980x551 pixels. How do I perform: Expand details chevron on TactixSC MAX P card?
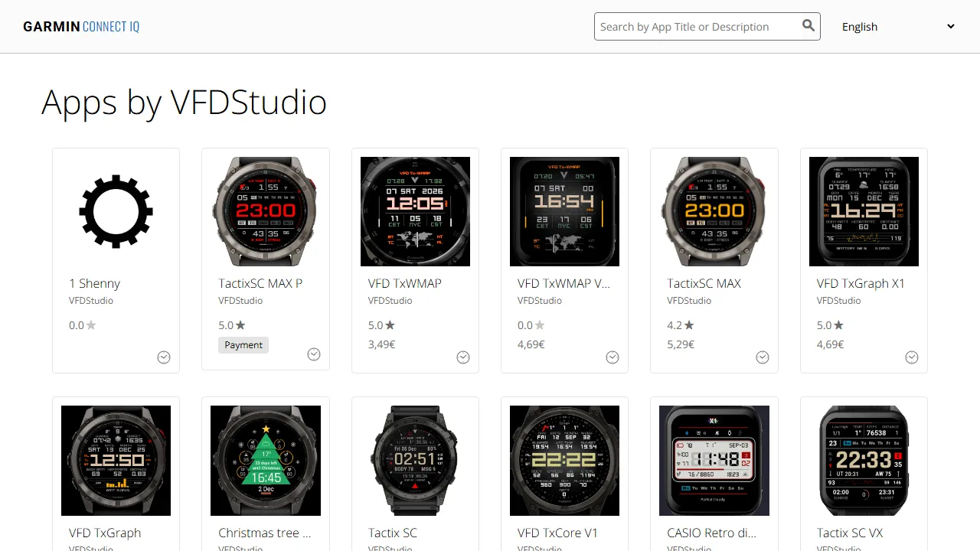tap(314, 354)
